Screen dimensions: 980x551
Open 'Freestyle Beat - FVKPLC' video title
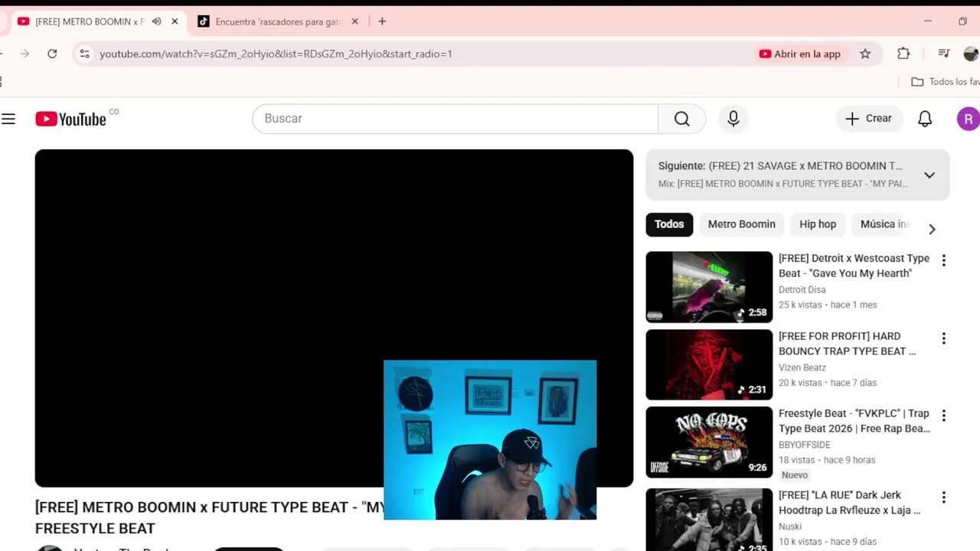854,421
